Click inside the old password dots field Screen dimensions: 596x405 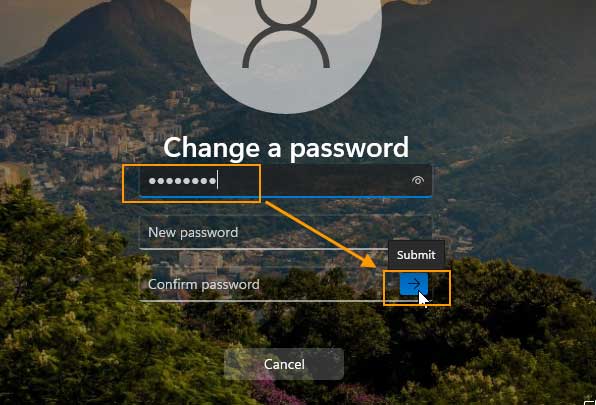click(x=285, y=181)
